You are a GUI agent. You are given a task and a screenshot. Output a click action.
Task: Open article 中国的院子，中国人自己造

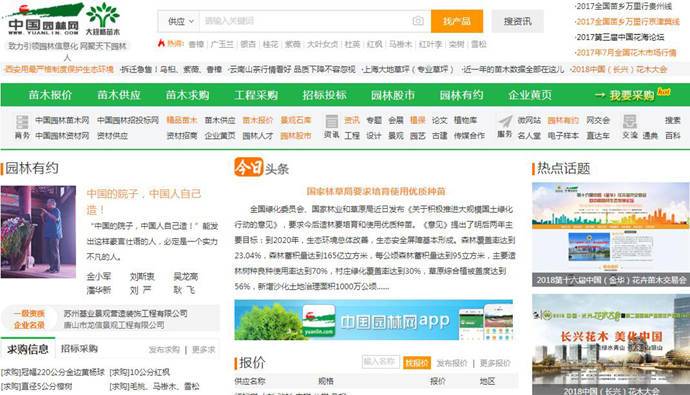point(144,201)
